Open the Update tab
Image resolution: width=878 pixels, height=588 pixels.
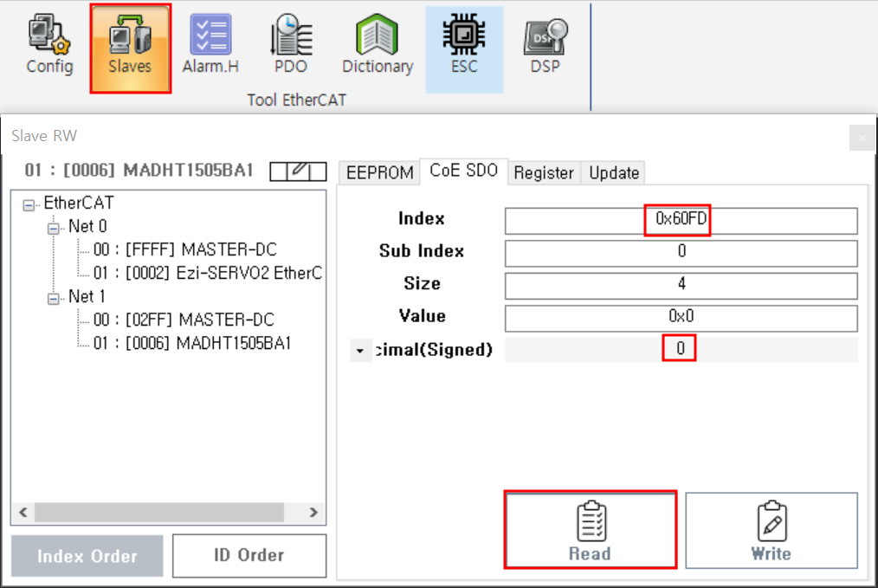(x=614, y=172)
